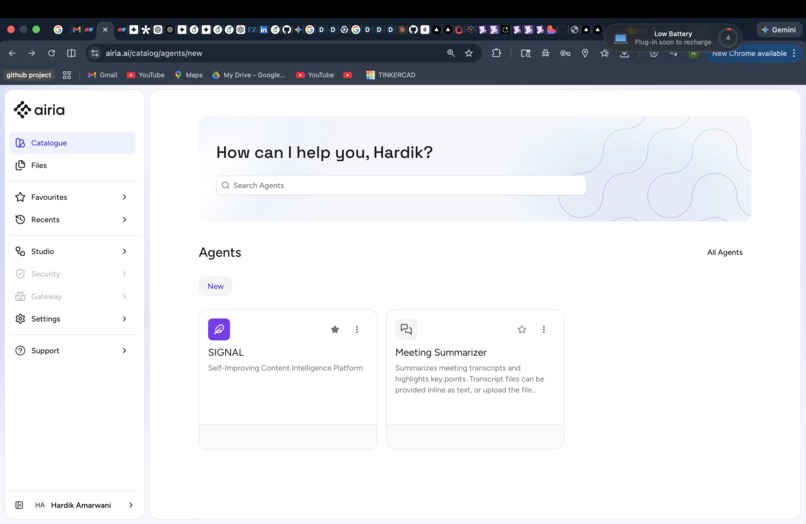Viewport: 806px width, 524px height.
Task: Expand the Studio chevron
Action: click(124, 251)
